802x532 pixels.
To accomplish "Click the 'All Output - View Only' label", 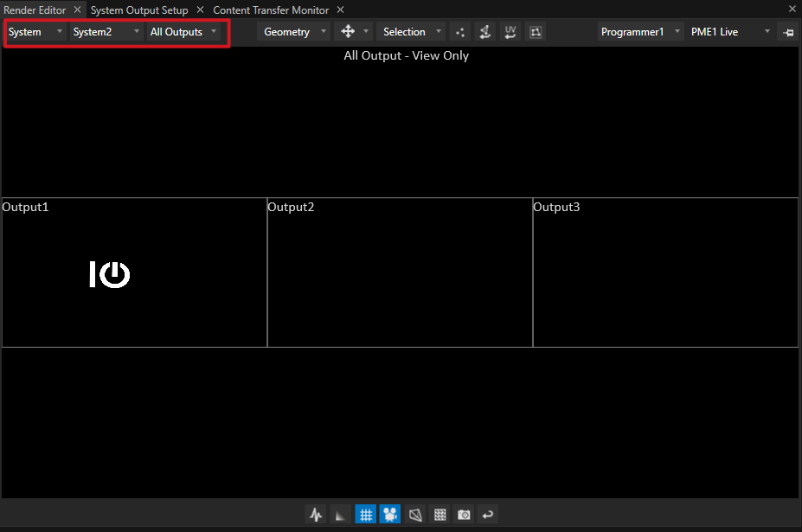I will click(x=406, y=55).
